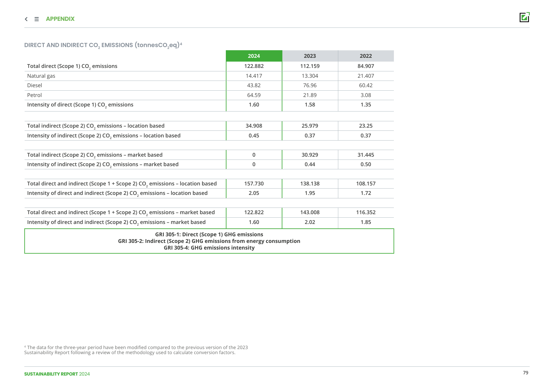Click market-based intensity value 1.85
This screenshot has width=554, height=392.
coord(366,222)
